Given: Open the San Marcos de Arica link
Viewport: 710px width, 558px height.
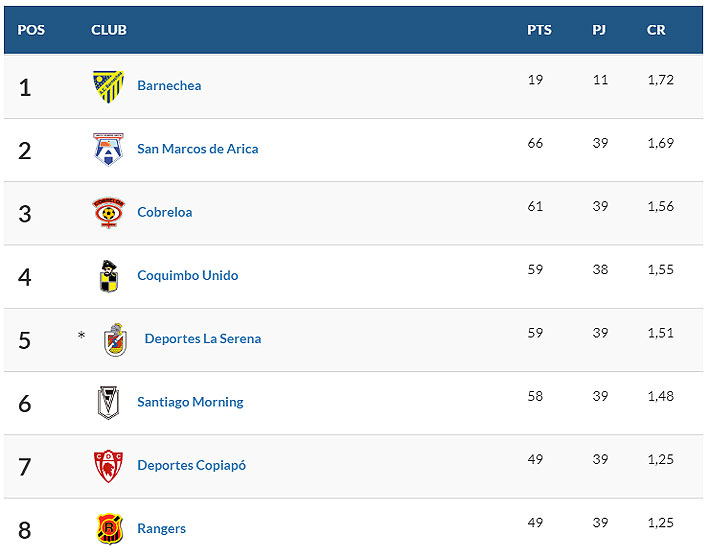Looking at the screenshot, I should click(x=197, y=149).
